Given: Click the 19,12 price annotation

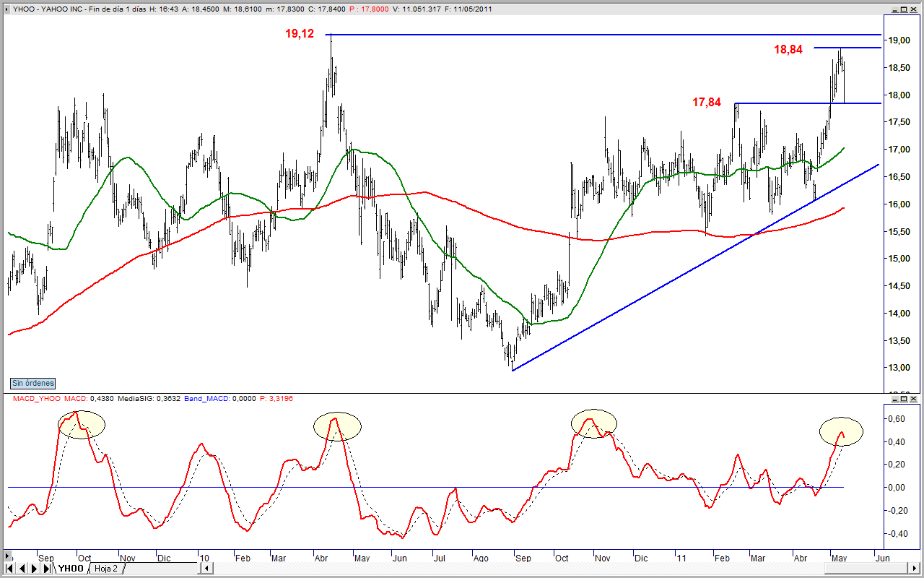Looking at the screenshot, I should 300,34.
